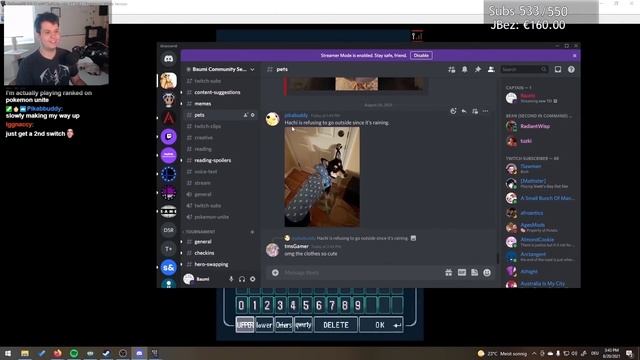Open Discord help question-mark icon
640x360 pixels.
click(x=571, y=69)
